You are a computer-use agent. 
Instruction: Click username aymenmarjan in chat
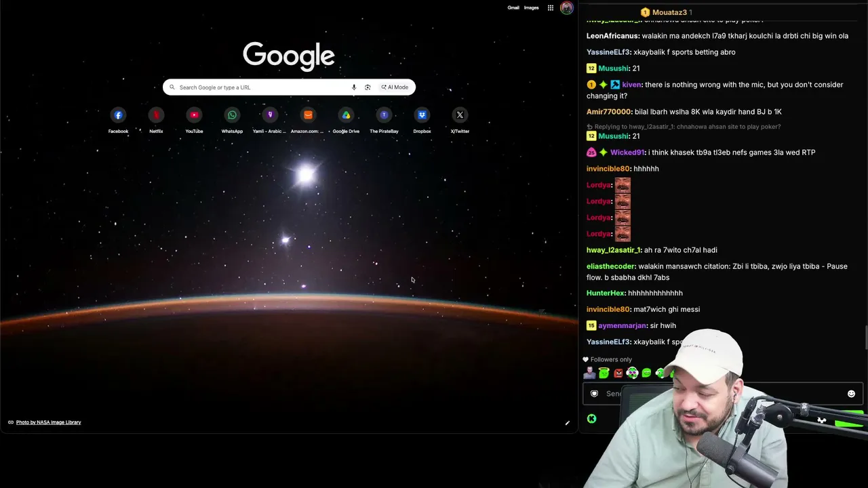[623, 326]
